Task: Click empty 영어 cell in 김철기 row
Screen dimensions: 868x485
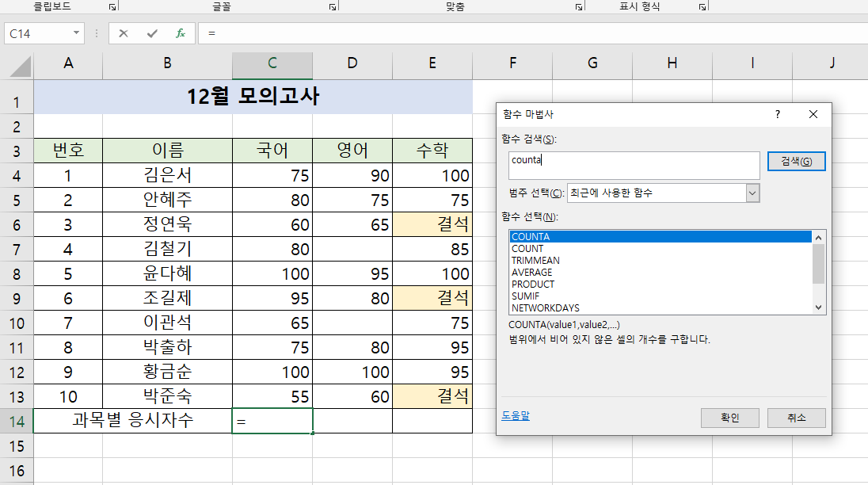Action: pyautogui.click(x=352, y=249)
